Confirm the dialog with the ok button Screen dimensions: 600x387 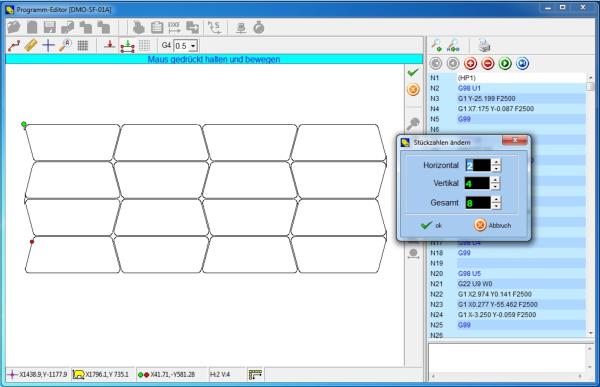(x=431, y=225)
